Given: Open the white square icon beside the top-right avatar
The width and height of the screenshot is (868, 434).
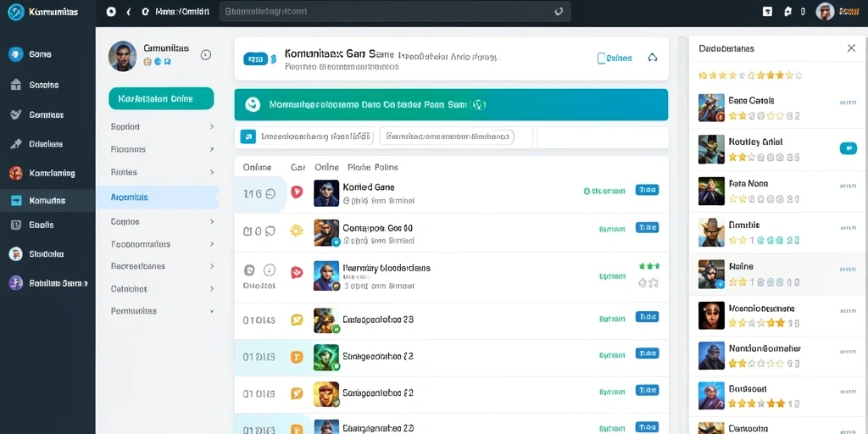Looking at the screenshot, I should click(x=767, y=11).
